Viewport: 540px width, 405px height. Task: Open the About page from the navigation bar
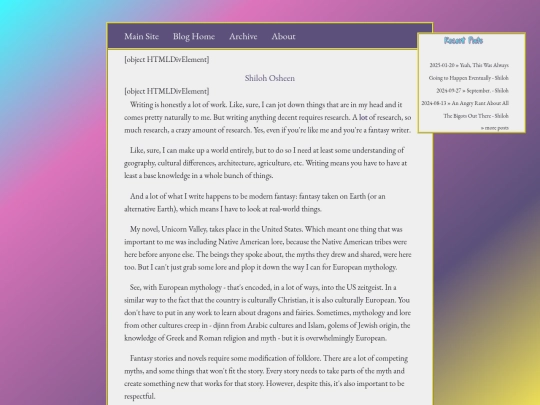point(283,36)
